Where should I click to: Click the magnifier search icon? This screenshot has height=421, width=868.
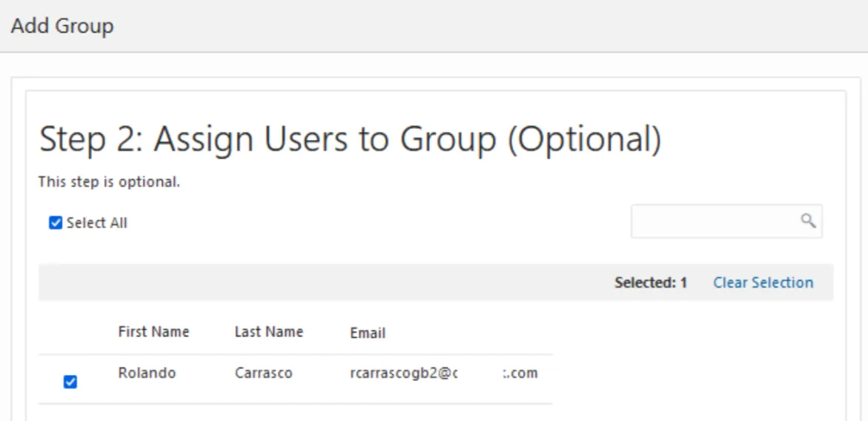(808, 221)
